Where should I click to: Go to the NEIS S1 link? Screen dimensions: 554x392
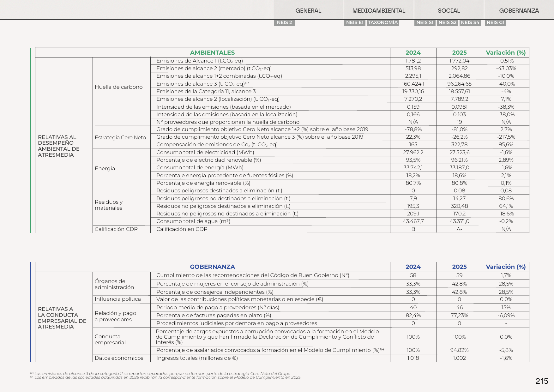[425, 22]
